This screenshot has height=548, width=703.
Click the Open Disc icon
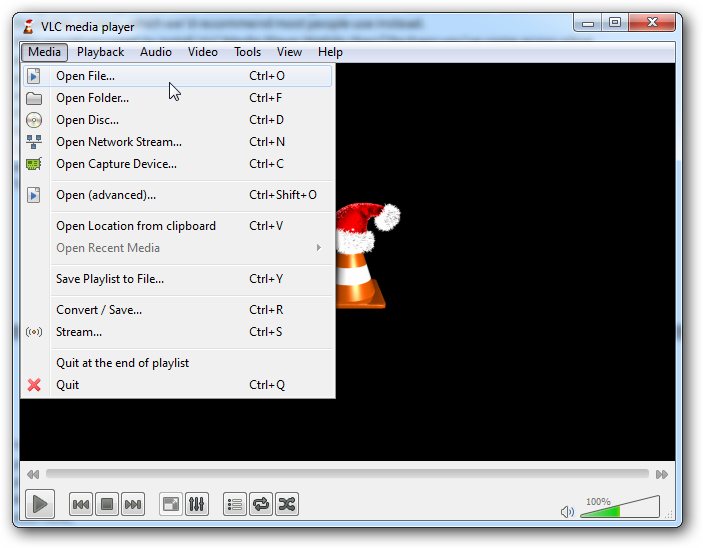[34, 120]
